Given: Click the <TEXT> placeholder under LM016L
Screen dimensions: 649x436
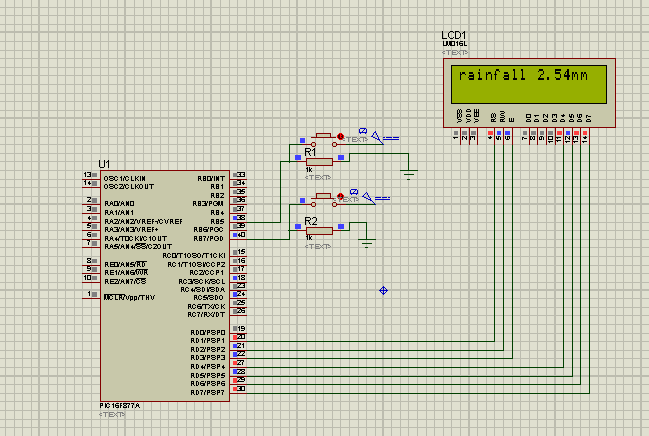Looking at the screenshot, I should [x=455, y=53].
